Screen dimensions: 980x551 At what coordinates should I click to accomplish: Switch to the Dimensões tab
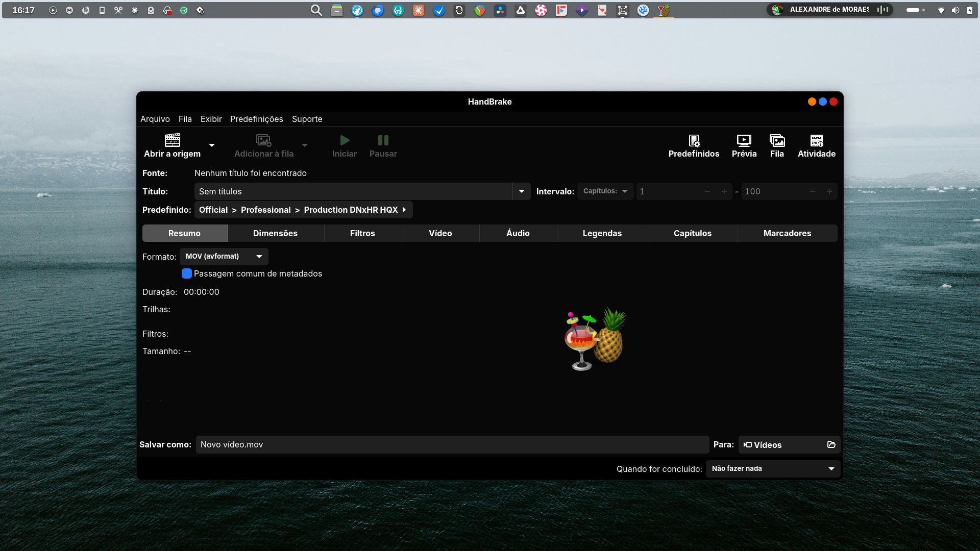[275, 233]
